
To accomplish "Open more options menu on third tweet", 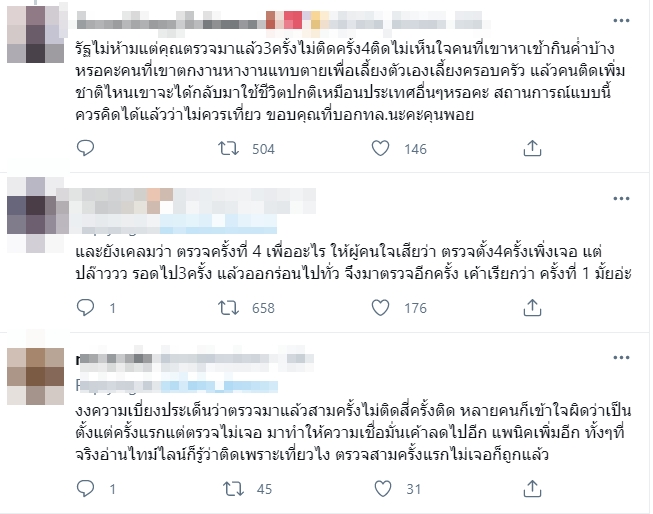I will (621, 358).
